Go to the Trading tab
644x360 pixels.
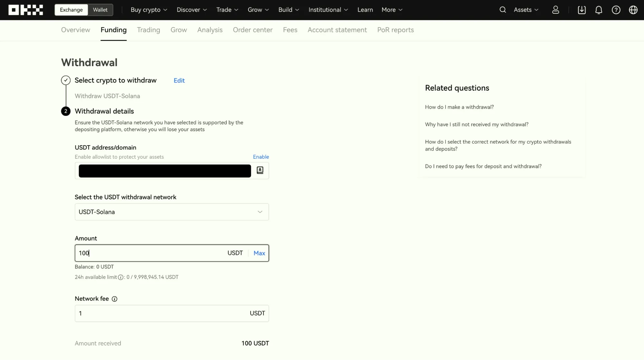(149, 30)
